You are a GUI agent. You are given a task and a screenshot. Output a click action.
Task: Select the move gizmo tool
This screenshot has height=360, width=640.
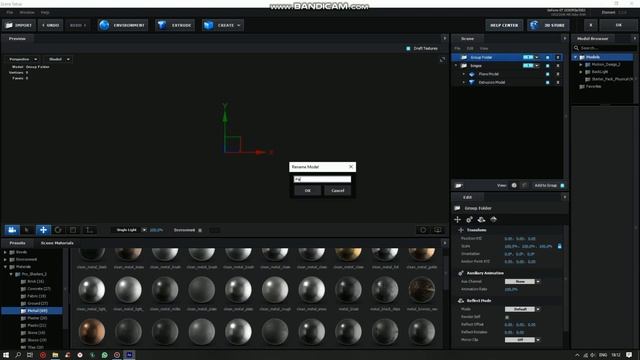43,230
